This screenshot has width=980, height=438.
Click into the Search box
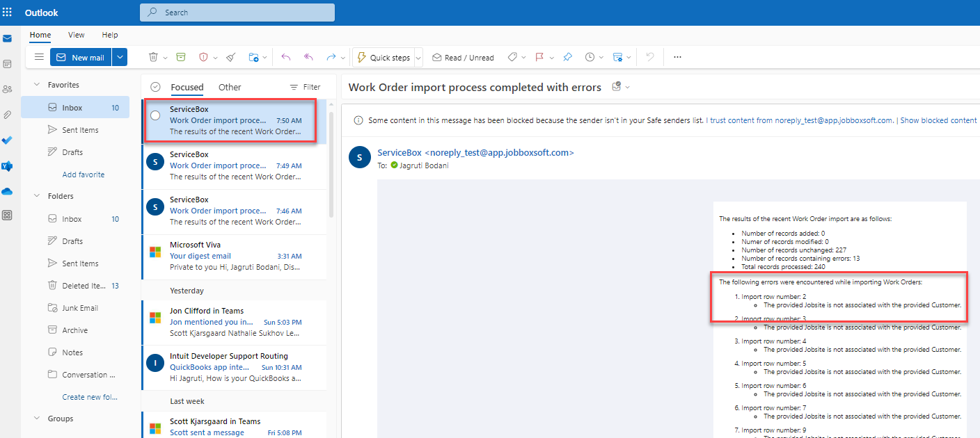point(237,13)
